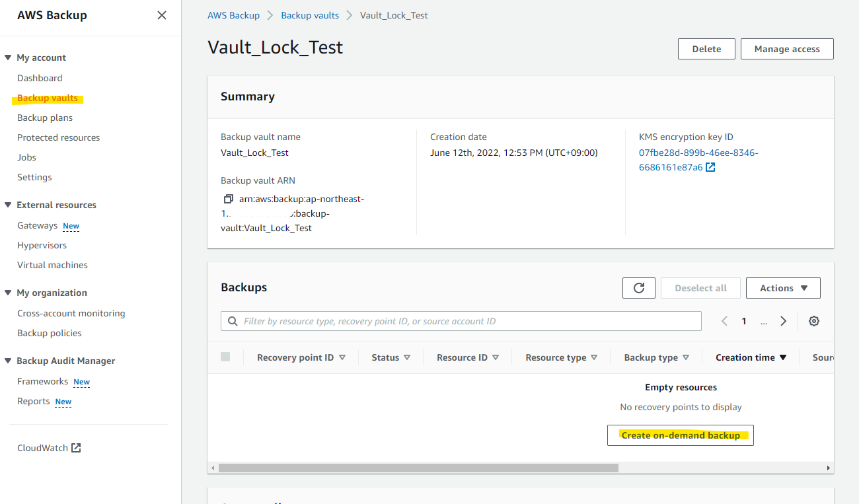Click the search magnifier in the filter bar

click(233, 320)
